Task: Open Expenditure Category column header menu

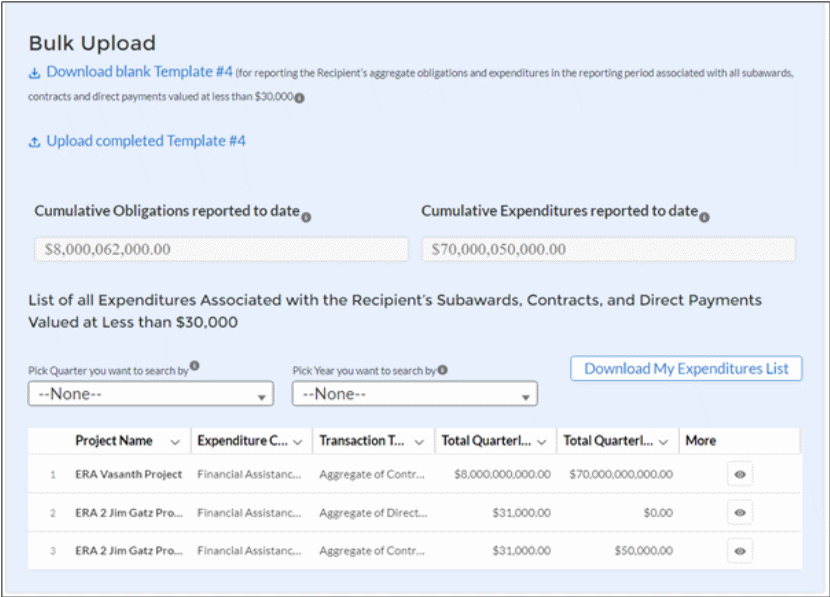Action: click(x=298, y=441)
